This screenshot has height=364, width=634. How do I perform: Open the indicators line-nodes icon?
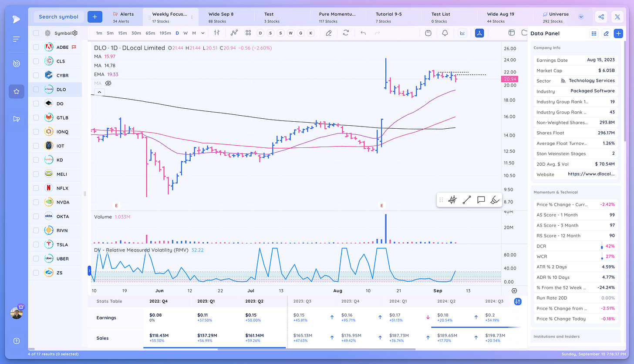[234, 33]
